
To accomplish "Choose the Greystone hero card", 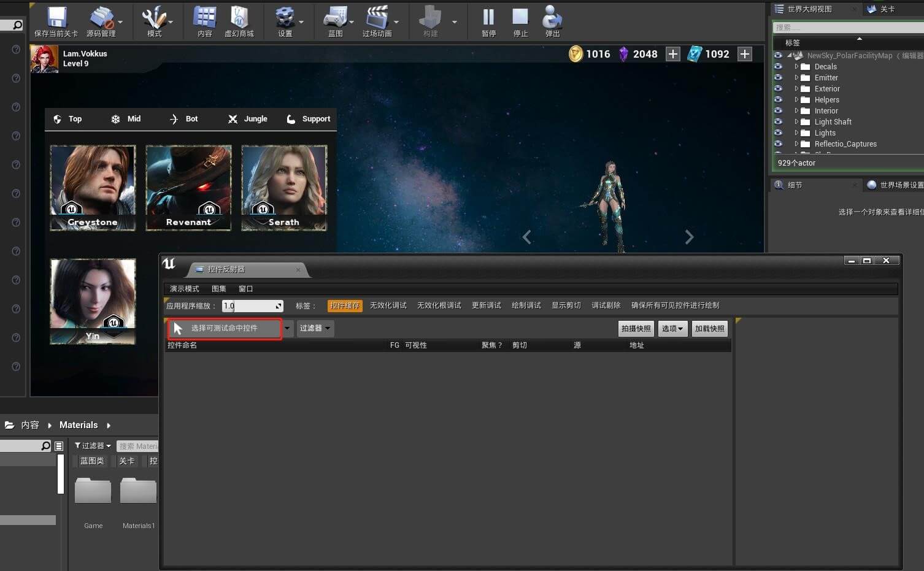I will [93, 188].
